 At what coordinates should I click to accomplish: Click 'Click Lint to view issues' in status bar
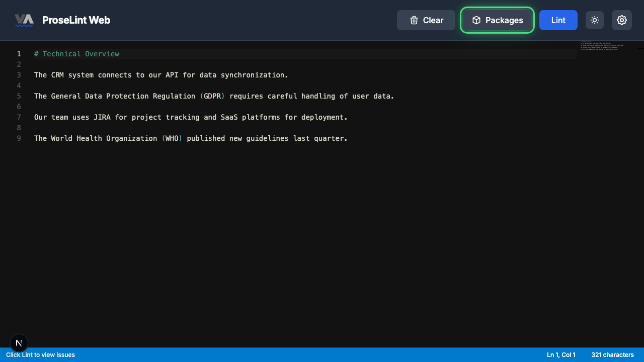[40, 355]
